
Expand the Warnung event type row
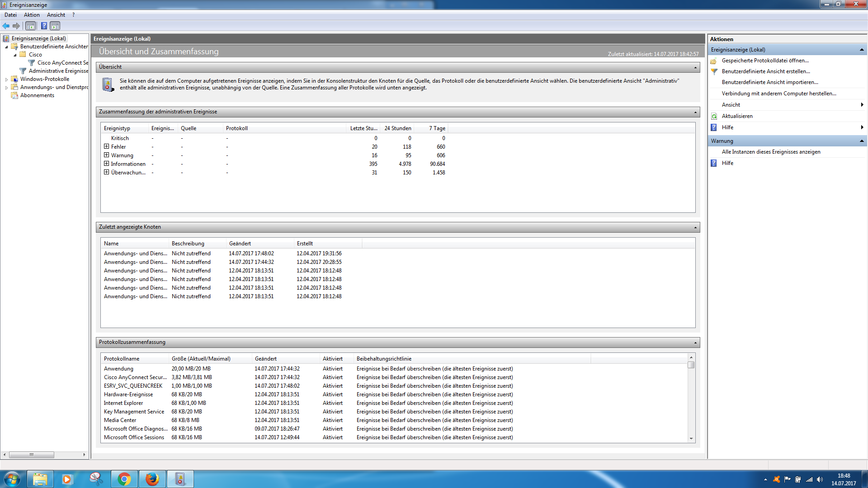tap(107, 155)
